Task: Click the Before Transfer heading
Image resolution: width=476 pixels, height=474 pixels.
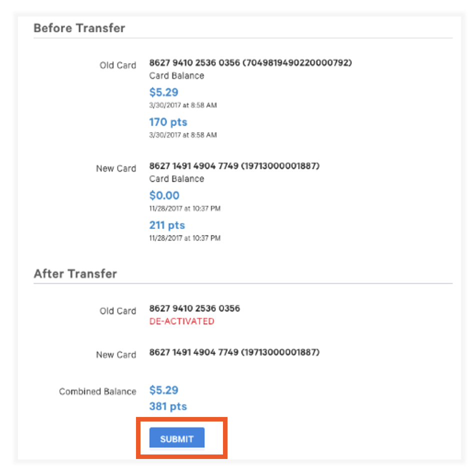Action: coord(79,28)
